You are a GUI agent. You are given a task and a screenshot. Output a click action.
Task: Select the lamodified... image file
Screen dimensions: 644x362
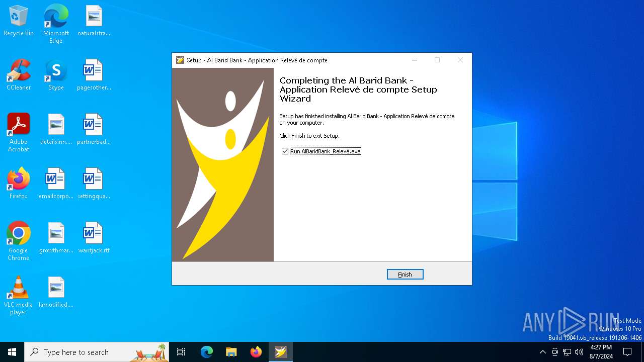pos(56,293)
